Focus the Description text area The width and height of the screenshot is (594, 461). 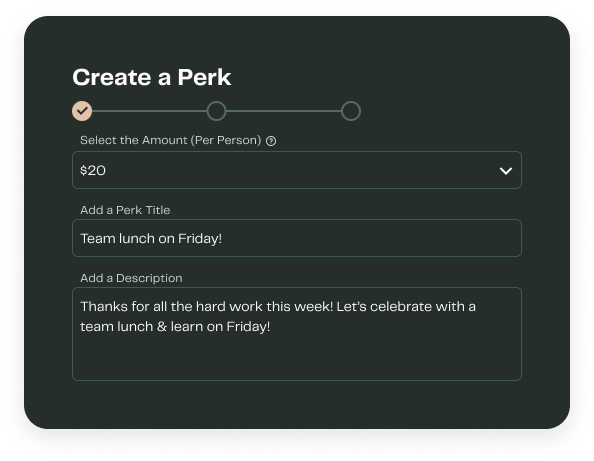click(x=297, y=334)
